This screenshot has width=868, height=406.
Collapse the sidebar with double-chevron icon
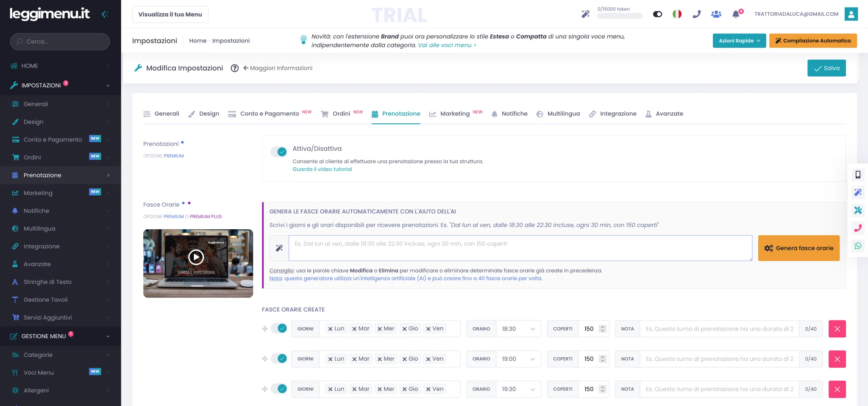105,14
